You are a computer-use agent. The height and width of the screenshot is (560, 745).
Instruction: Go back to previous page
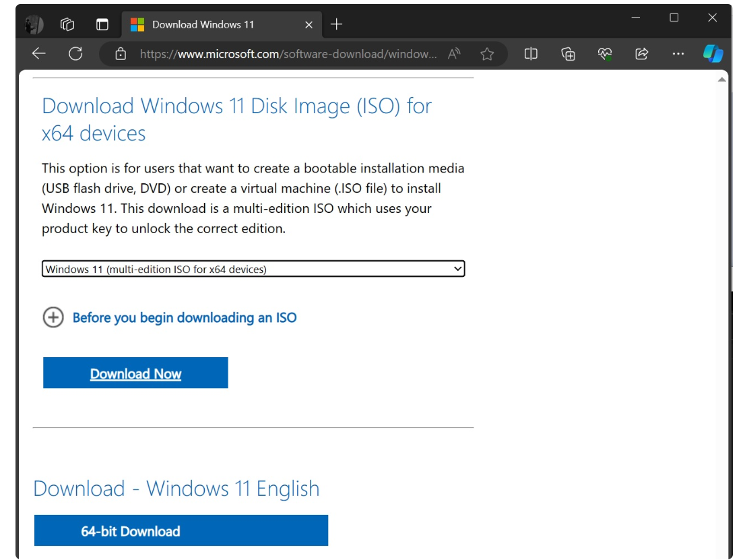pos(38,54)
